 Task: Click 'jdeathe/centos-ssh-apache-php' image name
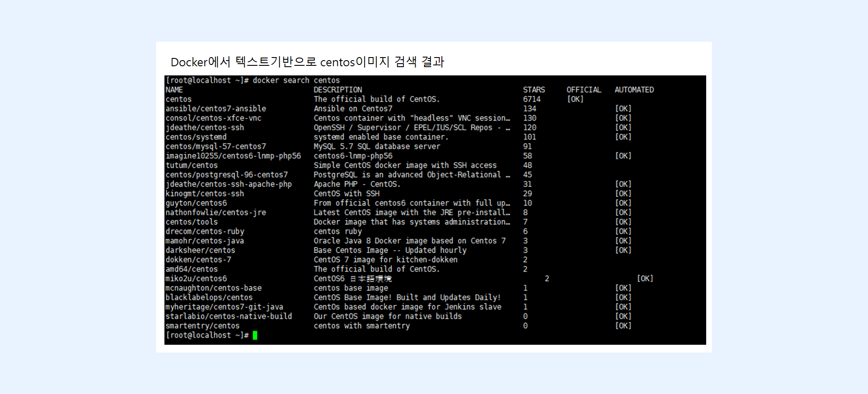pyautogui.click(x=229, y=184)
